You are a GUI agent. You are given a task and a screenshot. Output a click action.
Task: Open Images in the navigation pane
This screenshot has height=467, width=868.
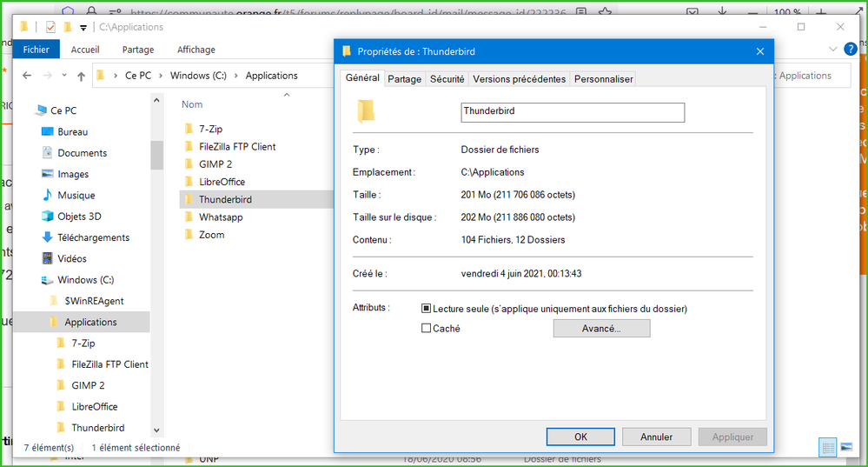(72, 174)
